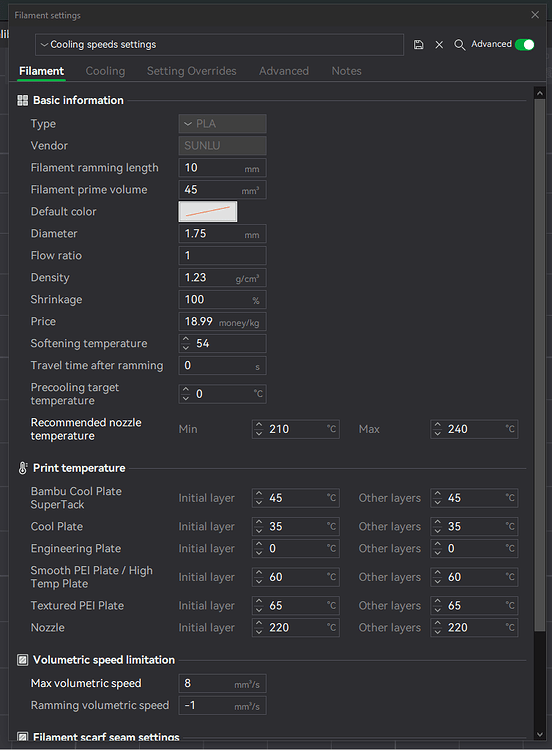
Task: Increase Nozzle Initial layer temperature
Action: pos(259,623)
